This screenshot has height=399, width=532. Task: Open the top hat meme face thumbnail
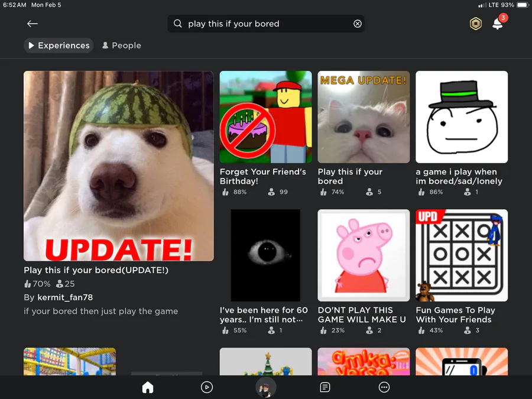coord(462,117)
